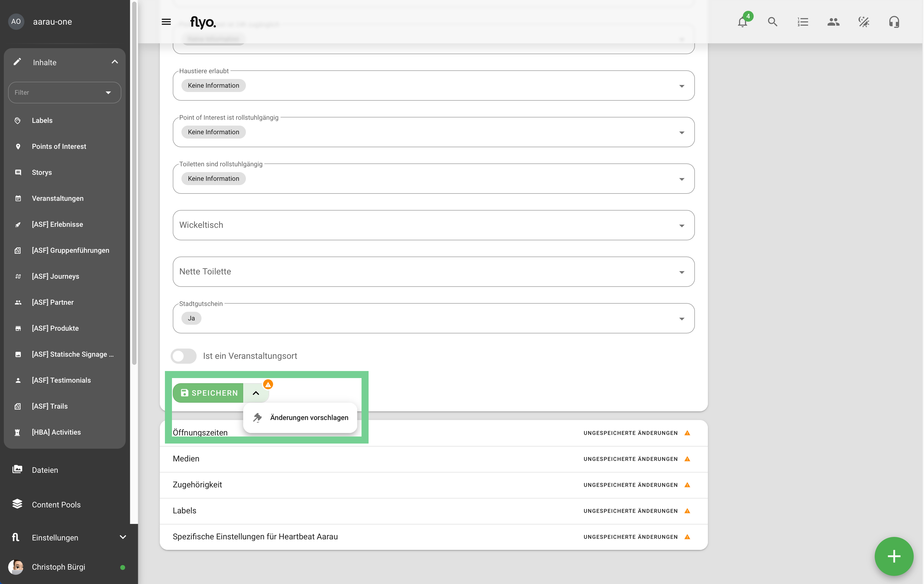Expand the Einstellungen sidebar menu
924x584 pixels.
122,537
